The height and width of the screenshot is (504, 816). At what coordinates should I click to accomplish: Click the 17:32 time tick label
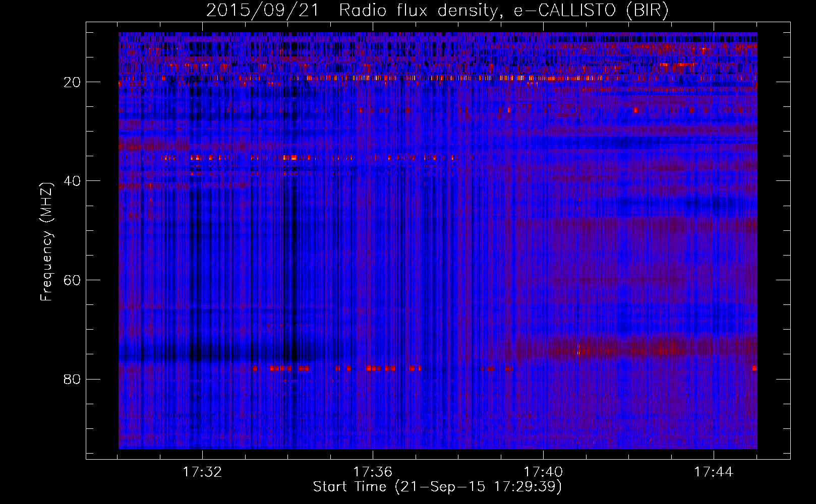pyautogui.click(x=202, y=472)
